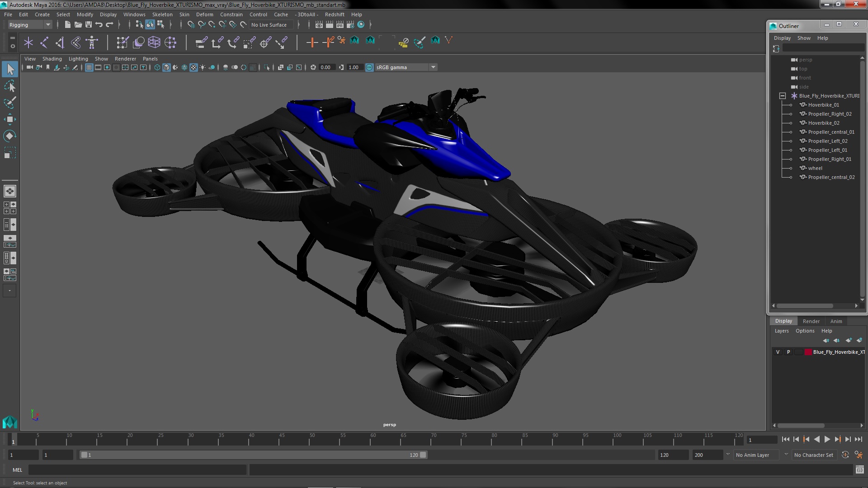
Task: Collapse the Blue_Fly_Hoverbike group in Outliner
Action: coord(783,96)
